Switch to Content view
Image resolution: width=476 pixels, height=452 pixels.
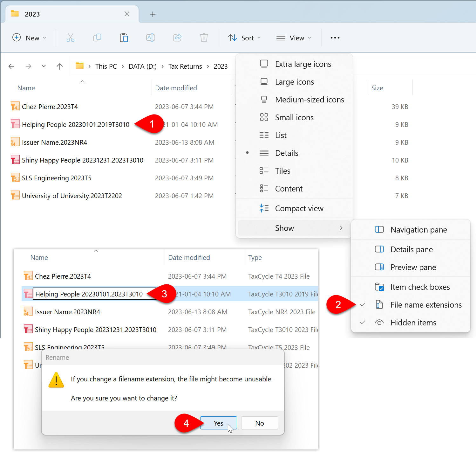[294, 189]
